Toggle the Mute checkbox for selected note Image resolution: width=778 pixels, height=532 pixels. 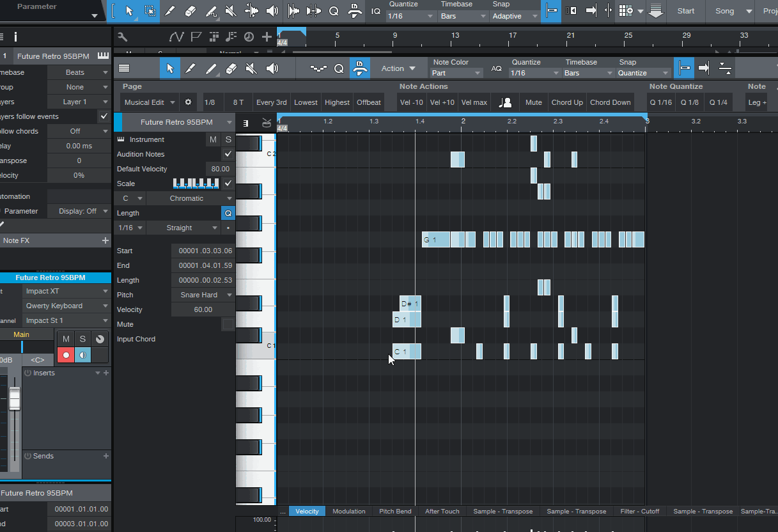click(228, 324)
